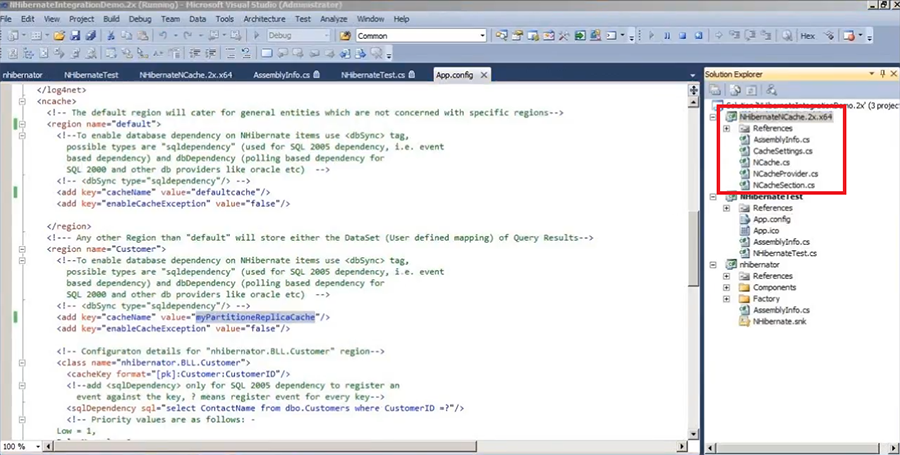
Task: Open the Toolbox hammer-and-wrench icon
Action: pyautogui.click(x=563, y=36)
